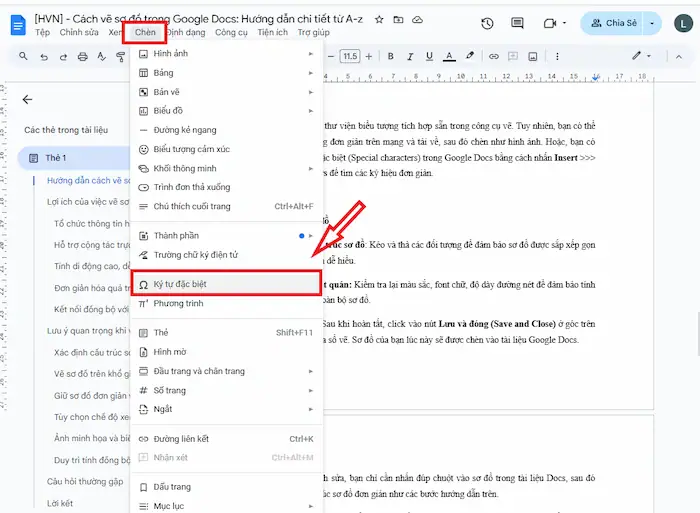Expand Đầu trang và chân trang

226,371
